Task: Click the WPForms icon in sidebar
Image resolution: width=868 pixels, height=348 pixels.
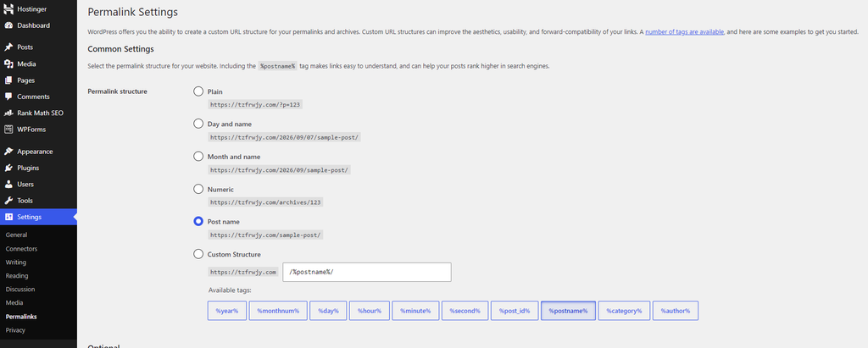Action: 8,130
